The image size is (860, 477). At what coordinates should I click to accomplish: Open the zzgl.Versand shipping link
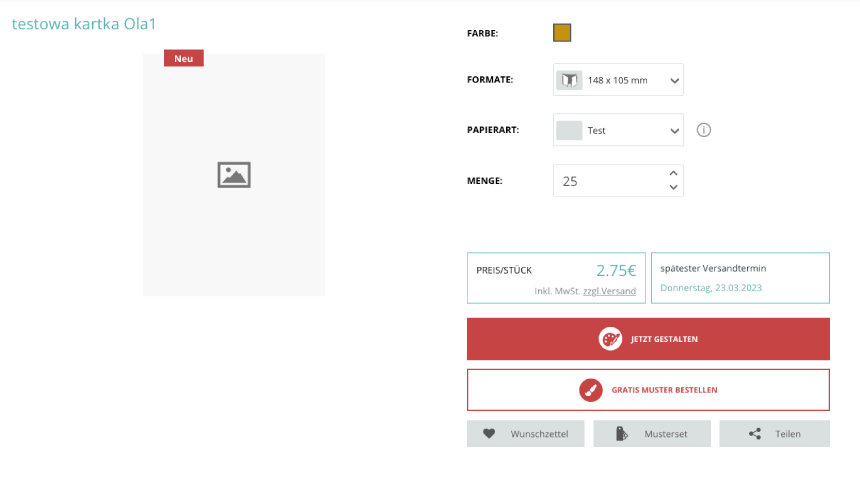(x=609, y=291)
